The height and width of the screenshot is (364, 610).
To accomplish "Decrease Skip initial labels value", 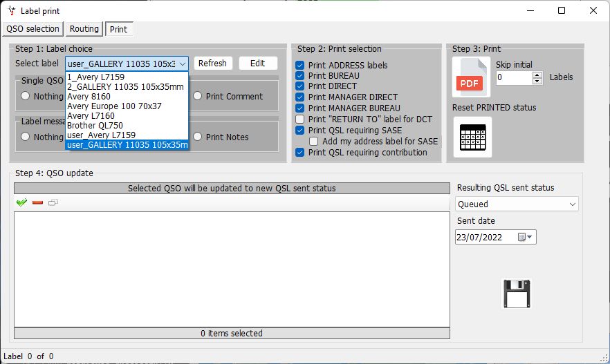I will tap(537, 81).
